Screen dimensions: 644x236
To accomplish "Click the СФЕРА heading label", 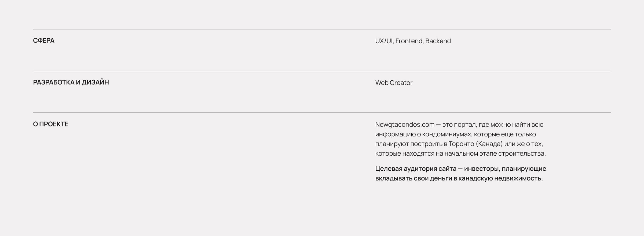I will click(x=43, y=40).
